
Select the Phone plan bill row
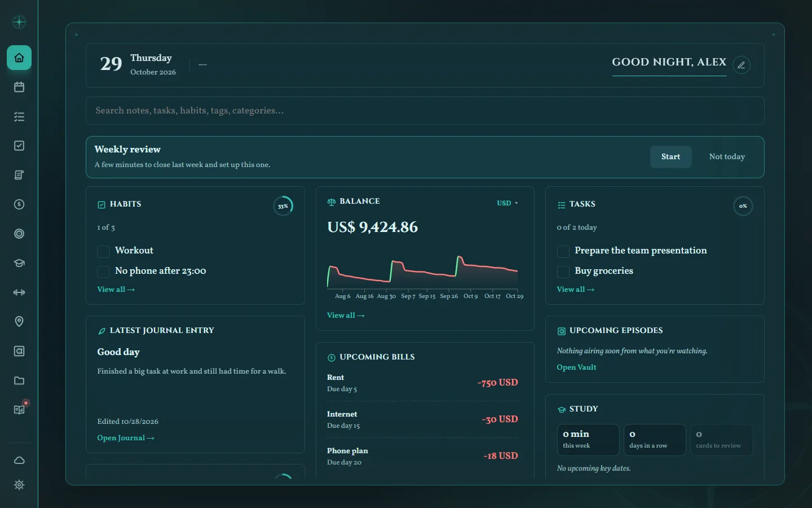[422, 456]
